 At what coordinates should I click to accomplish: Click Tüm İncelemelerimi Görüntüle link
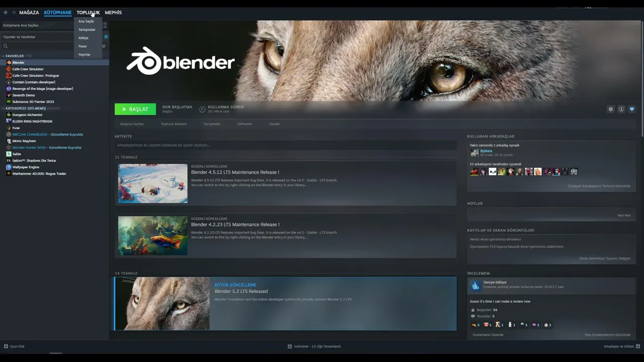[x=607, y=335]
